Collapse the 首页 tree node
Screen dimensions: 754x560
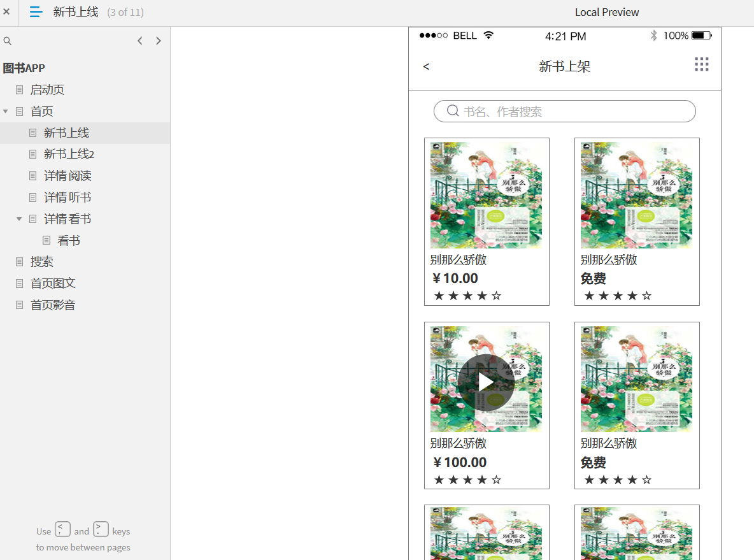5,111
